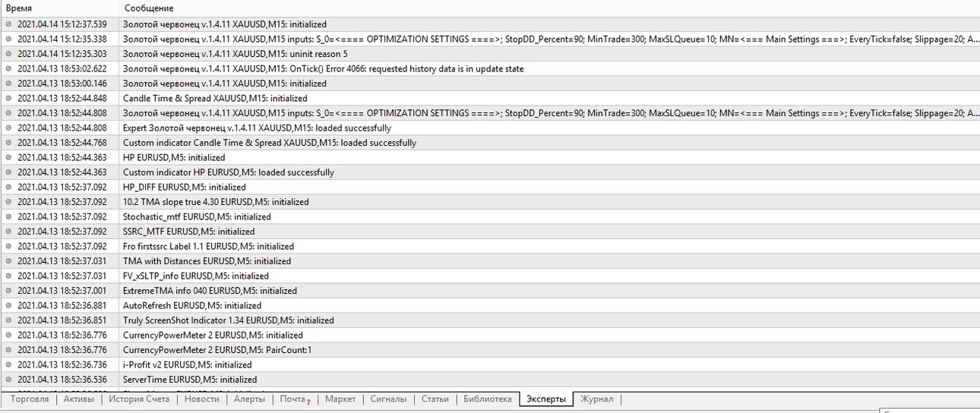Select timestamp 2021.04.13 18:52:36.851

62,320
